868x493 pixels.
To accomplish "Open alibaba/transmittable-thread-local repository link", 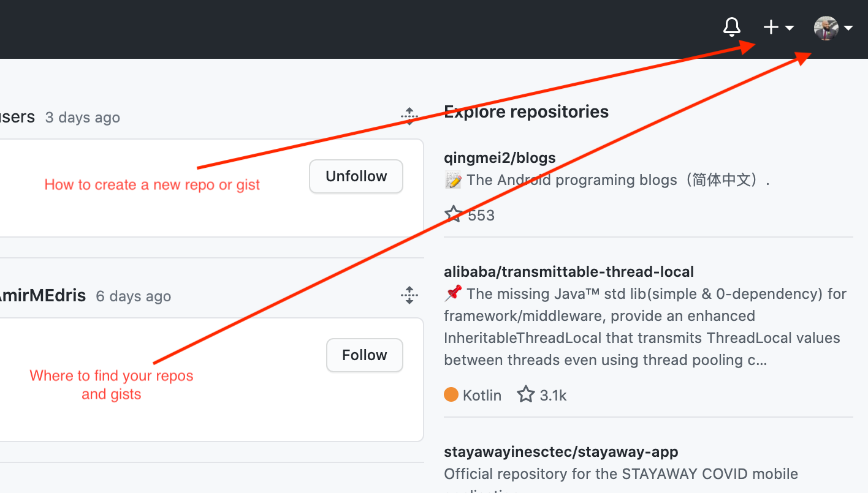I will (x=569, y=271).
